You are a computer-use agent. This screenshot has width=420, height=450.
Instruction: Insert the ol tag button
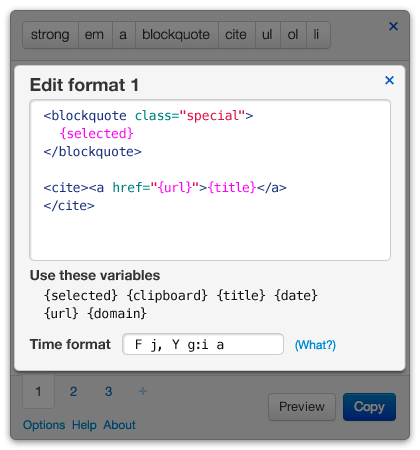293,35
